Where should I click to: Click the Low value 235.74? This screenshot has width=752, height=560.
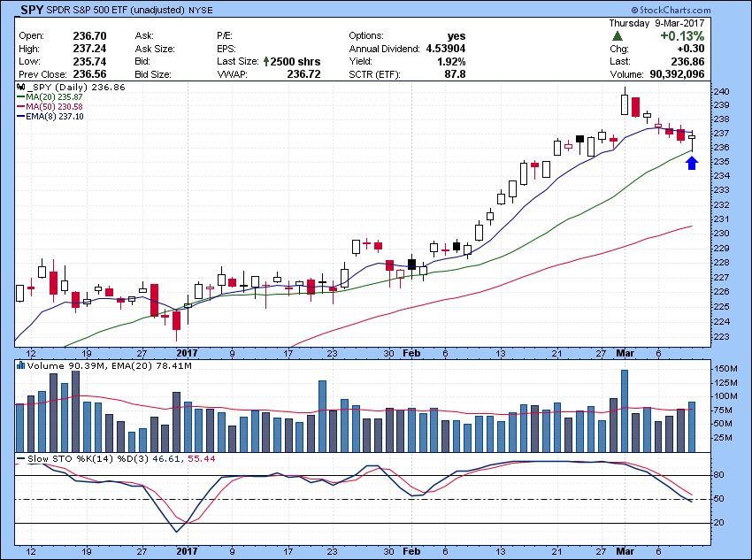pos(89,61)
